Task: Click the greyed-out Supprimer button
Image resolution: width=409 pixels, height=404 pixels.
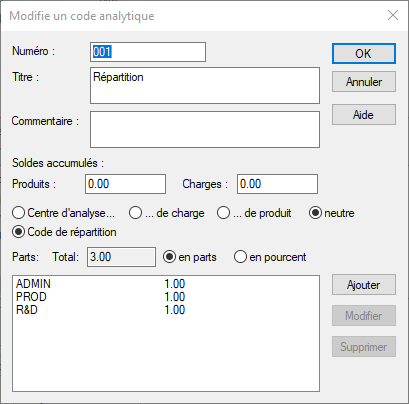Action: click(364, 347)
